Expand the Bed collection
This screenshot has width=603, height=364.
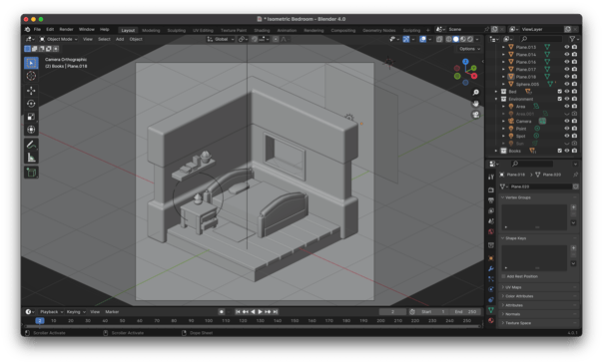[x=496, y=92]
